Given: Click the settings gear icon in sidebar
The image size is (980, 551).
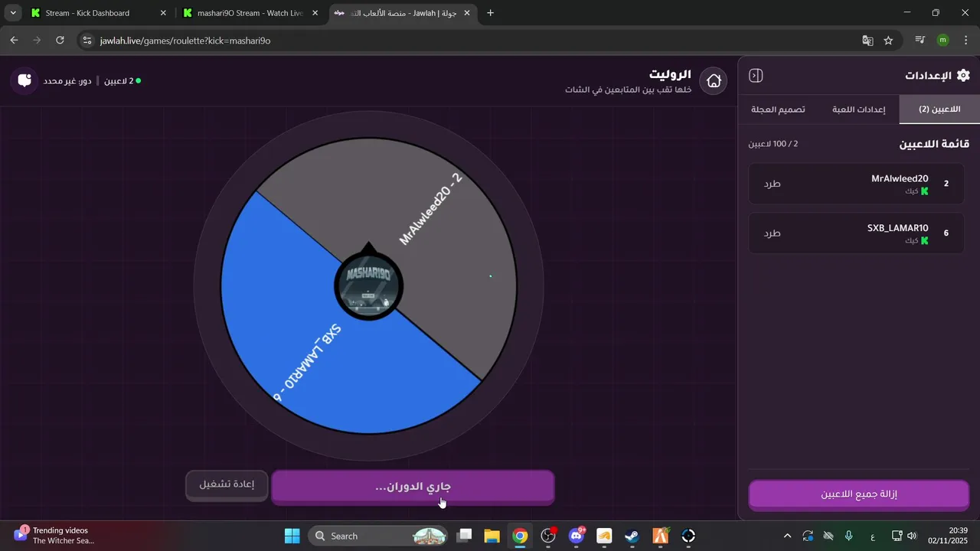Looking at the screenshot, I should [963, 75].
